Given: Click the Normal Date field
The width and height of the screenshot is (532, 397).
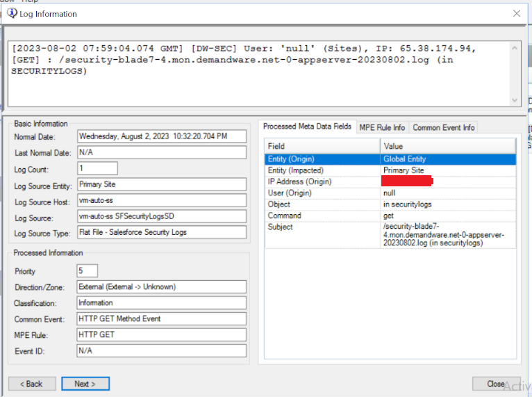Looking at the screenshot, I should 161,137.
